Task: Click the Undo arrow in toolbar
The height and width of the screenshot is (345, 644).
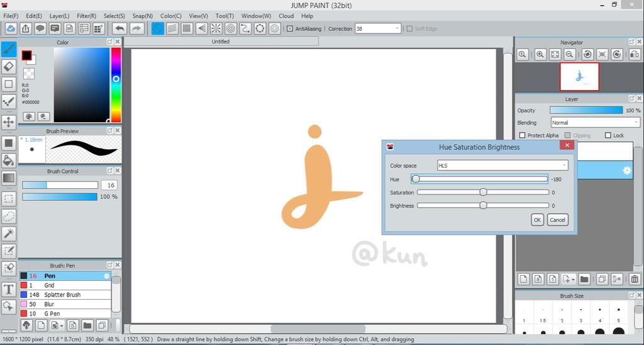Action: 119,28
